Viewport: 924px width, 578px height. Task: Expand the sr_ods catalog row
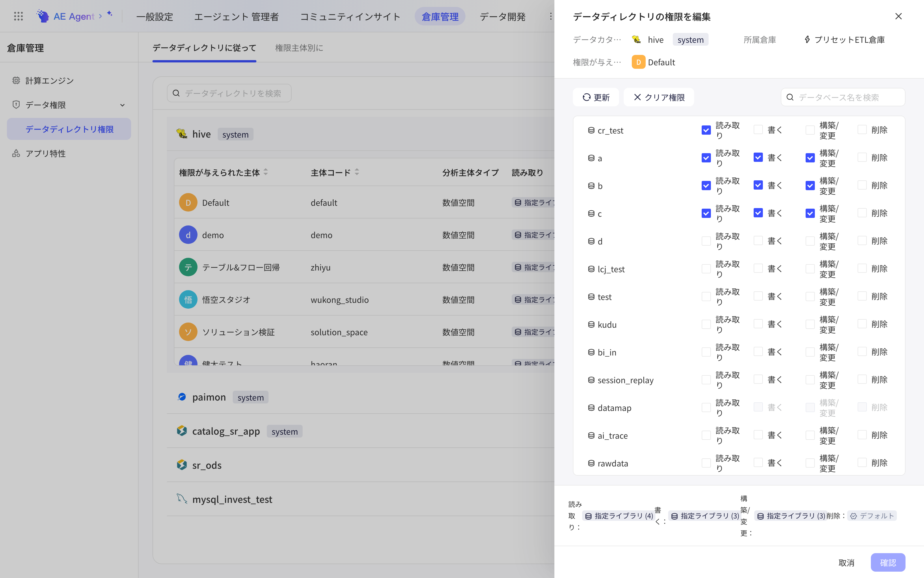tap(360, 465)
